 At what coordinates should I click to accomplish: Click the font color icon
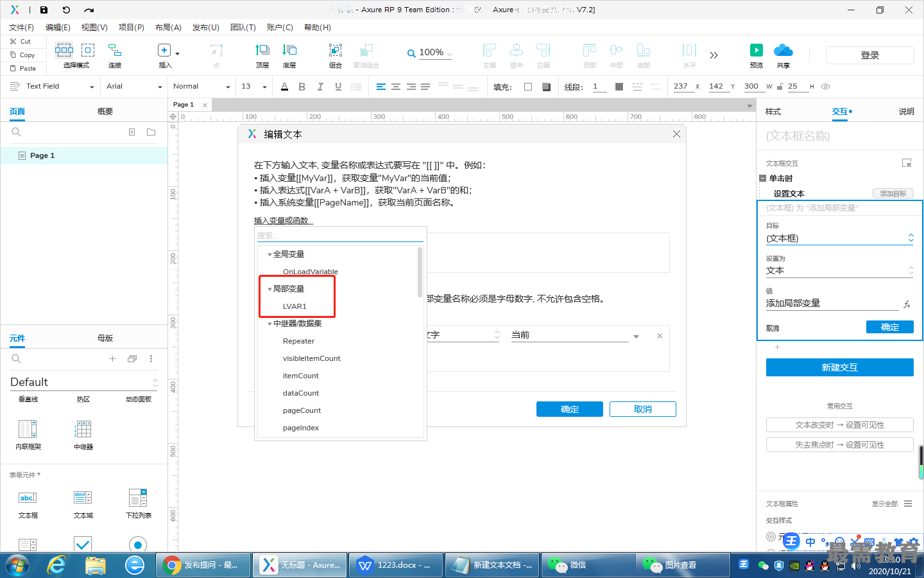tap(284, 87)
